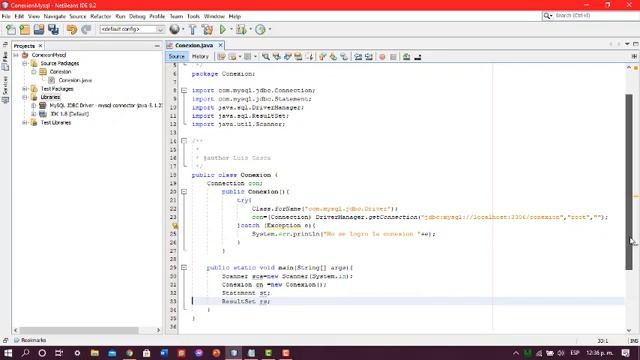Select the Conexion.java editor tab
The height and width of the screenshot is (360, 640).
(194, 45)
